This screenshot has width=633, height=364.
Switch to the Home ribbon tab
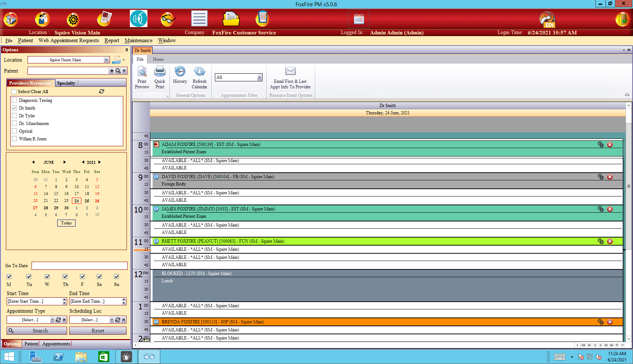158,59
